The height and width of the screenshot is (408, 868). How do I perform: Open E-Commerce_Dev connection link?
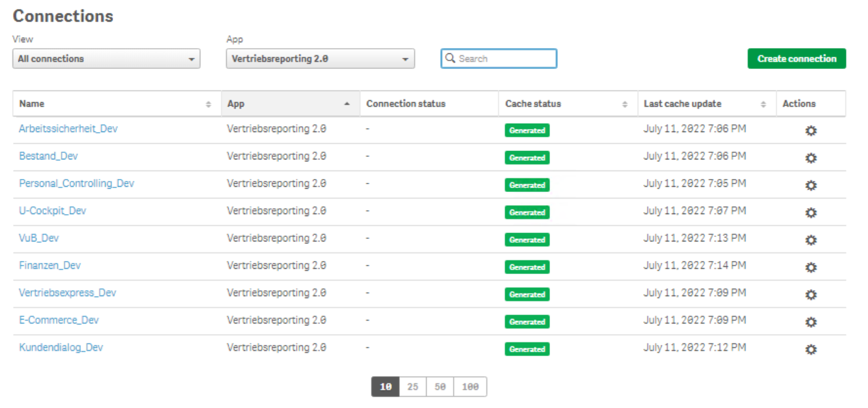[x=59, y=320]
